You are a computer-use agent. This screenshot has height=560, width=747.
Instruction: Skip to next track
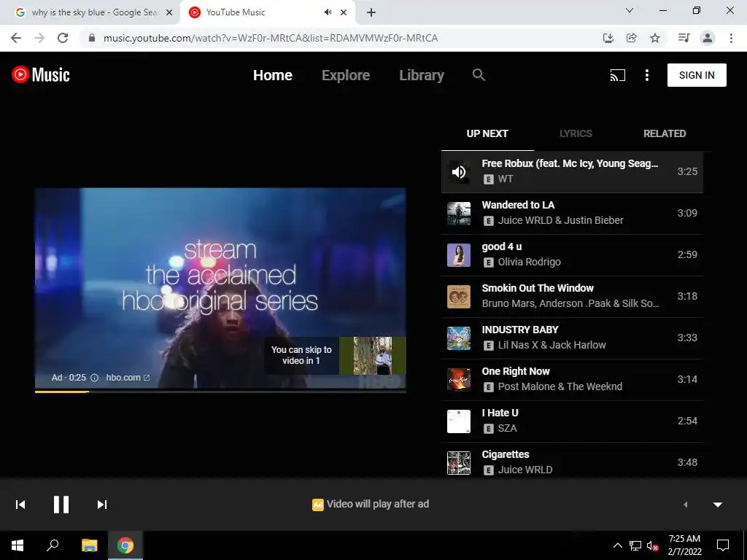click(102, 505)
